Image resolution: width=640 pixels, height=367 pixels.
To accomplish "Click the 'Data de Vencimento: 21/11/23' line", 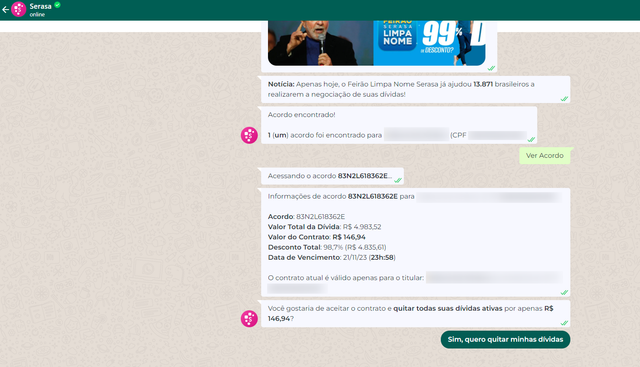I will coord(331,257).
